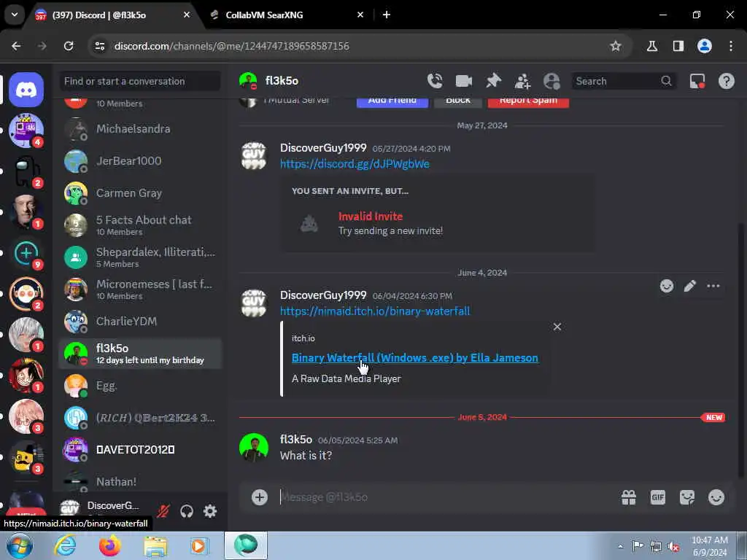Expand the tab search dropdown arrow
The width and height of the screenshot is (747, 560).
[15, 15]
